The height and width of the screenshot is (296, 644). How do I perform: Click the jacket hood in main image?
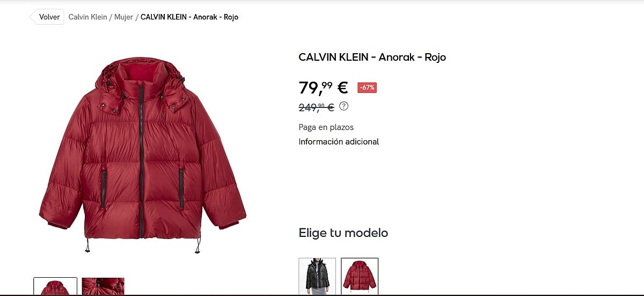144,74
